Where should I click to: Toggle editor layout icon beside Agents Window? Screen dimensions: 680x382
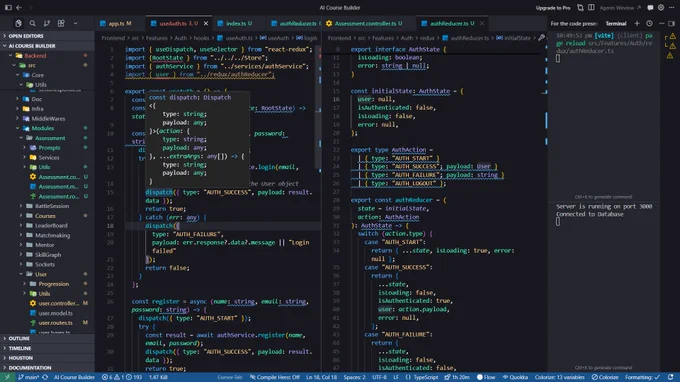pos(592,7)
